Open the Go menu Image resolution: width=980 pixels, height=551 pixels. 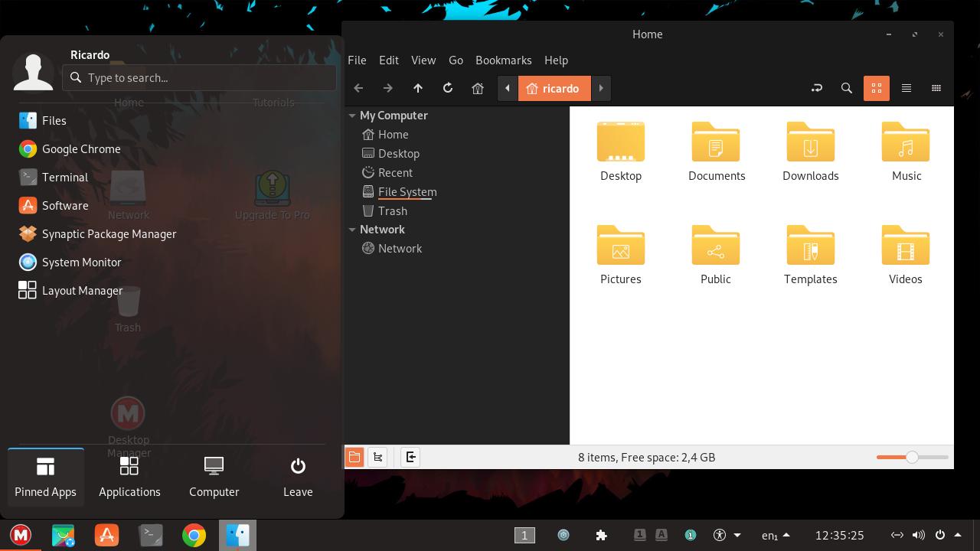click(x=456, y=60)
